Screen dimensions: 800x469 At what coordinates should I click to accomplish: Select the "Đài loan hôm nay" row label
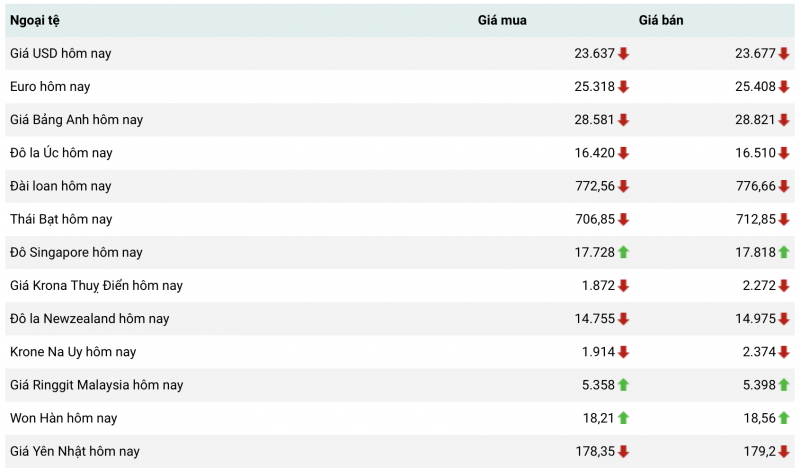click(60, 186)
